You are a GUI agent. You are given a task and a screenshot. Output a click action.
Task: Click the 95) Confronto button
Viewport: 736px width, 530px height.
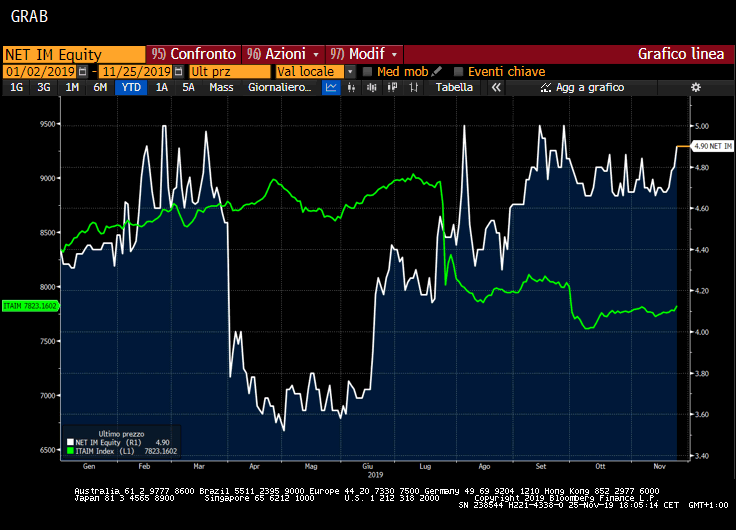(x=193, y=54)
